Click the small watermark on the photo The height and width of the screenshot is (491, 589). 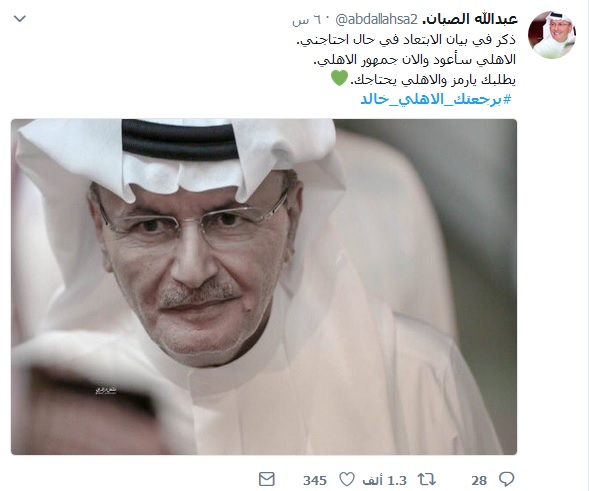pyautogui.click(x=106, y=390)
